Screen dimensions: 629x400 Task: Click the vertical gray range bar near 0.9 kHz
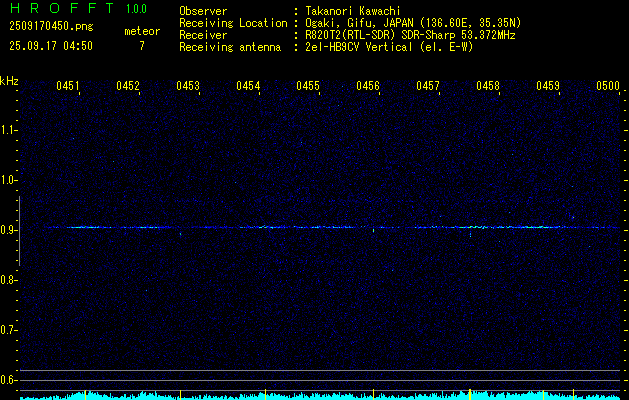point(19,231)
